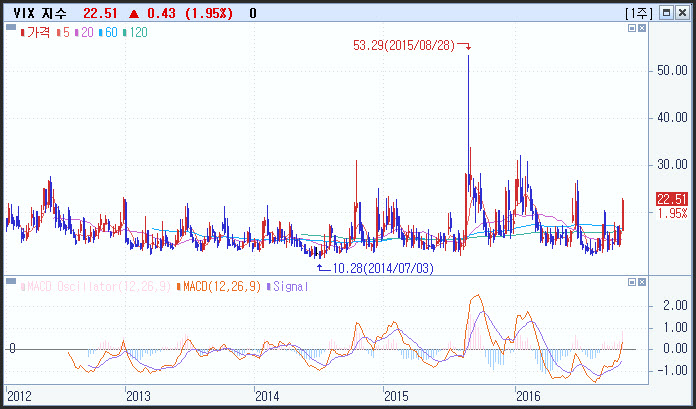Click the 10.28(2014/07/03) low annotation
Image resolution: width=696 pixels, height=409 pixels.
pyautogui.click(x=383, y=268)
